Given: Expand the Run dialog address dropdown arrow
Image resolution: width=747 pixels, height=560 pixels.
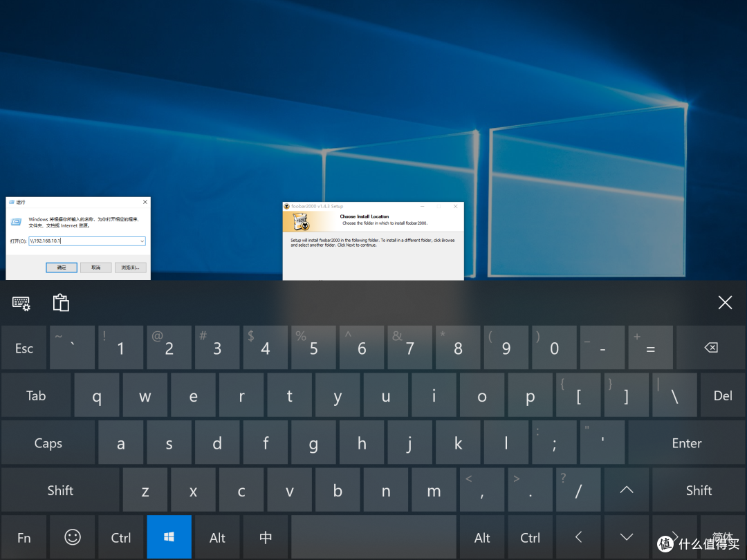Looking at the screenshot, I should tap(142, 241).
